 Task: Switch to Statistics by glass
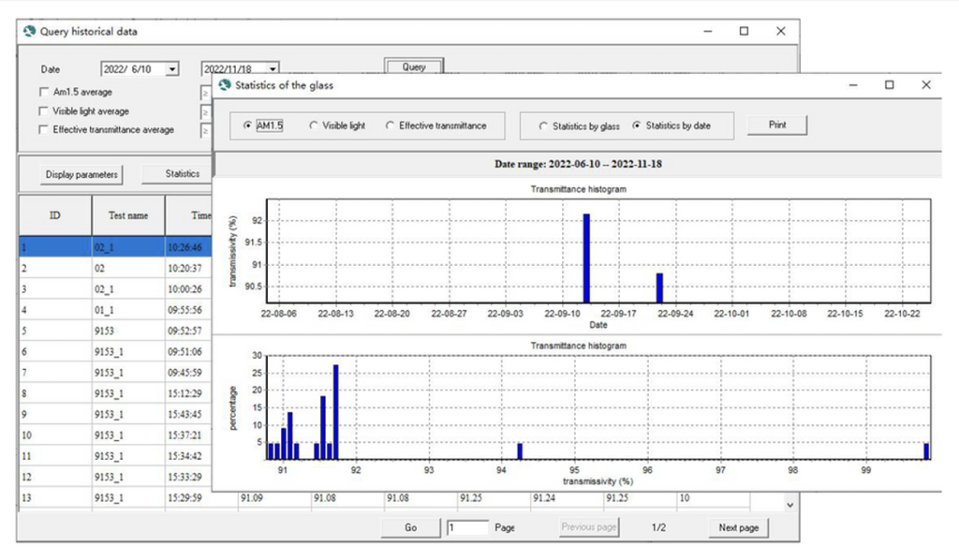(x=543, y=125)
